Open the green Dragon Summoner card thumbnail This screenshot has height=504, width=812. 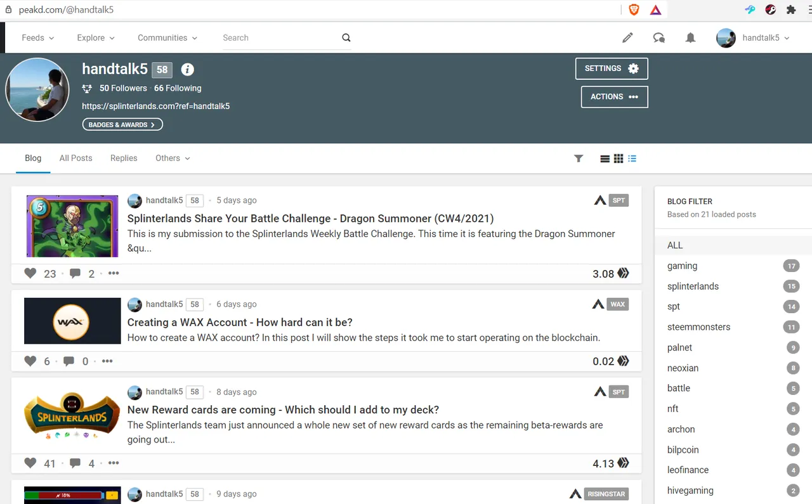[72, 226]
